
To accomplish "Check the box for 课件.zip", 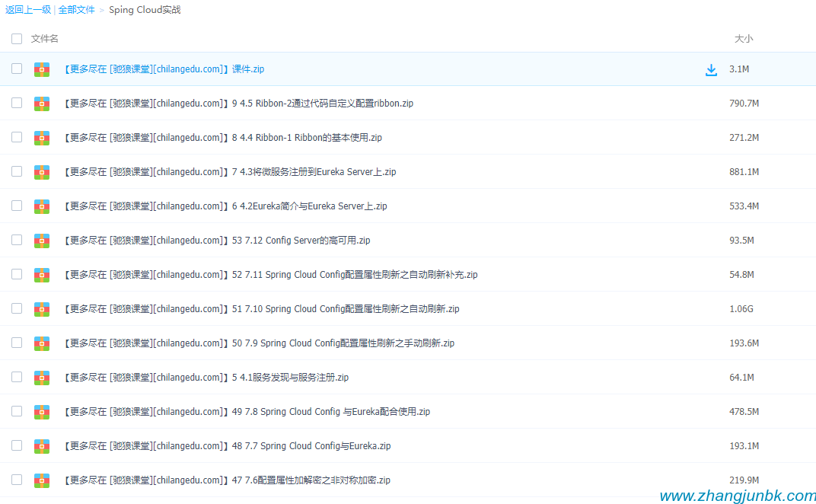I will (17, 69).
